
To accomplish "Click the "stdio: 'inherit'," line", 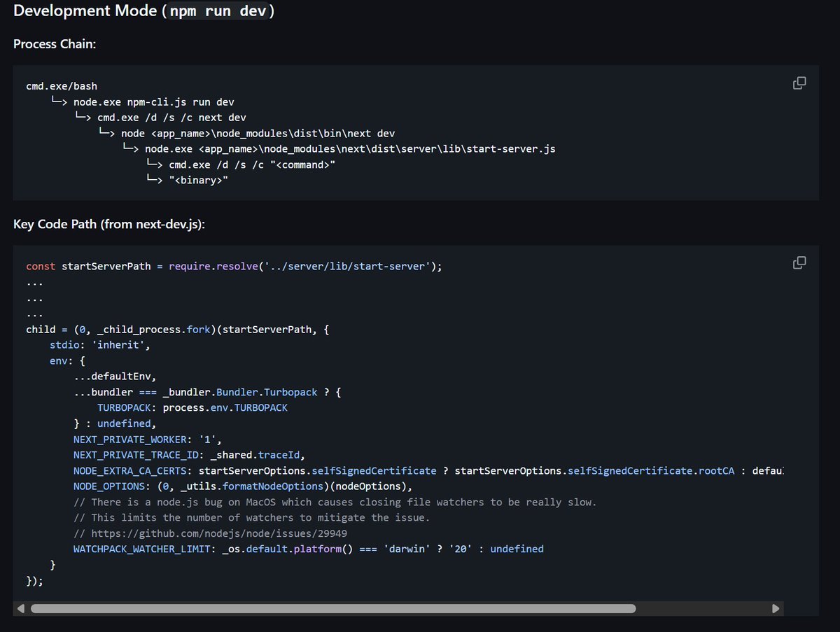I will pyautogui.click(x=100, y=345).
